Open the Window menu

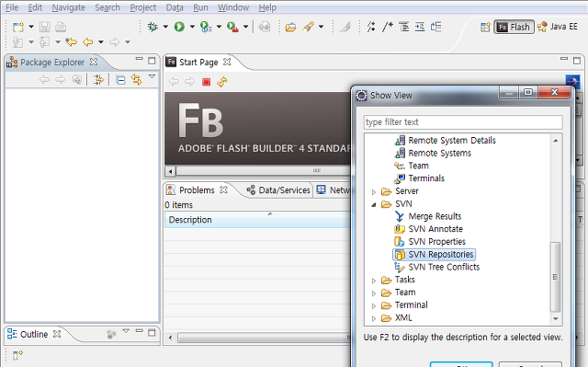[x=233, y=7]
